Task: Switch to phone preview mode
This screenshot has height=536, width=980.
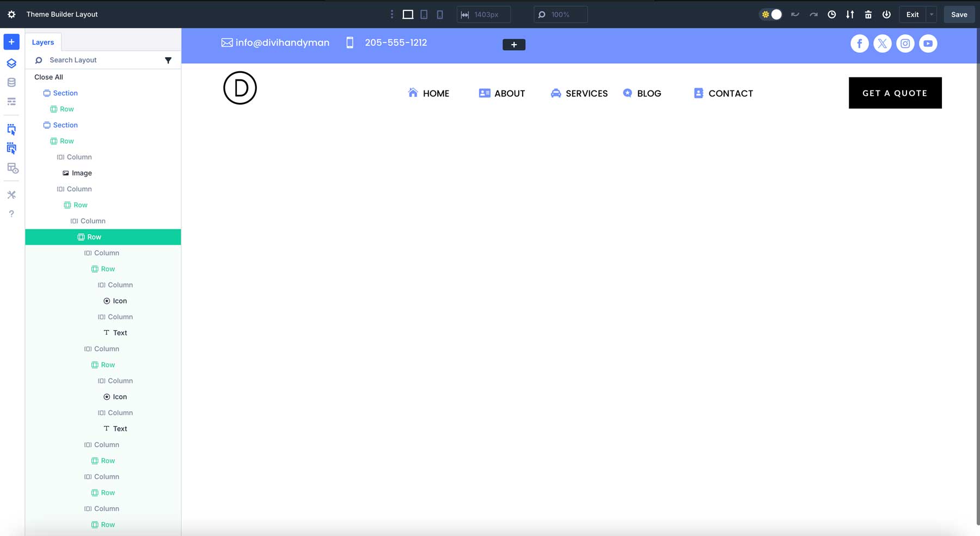Action: (440, 15)
